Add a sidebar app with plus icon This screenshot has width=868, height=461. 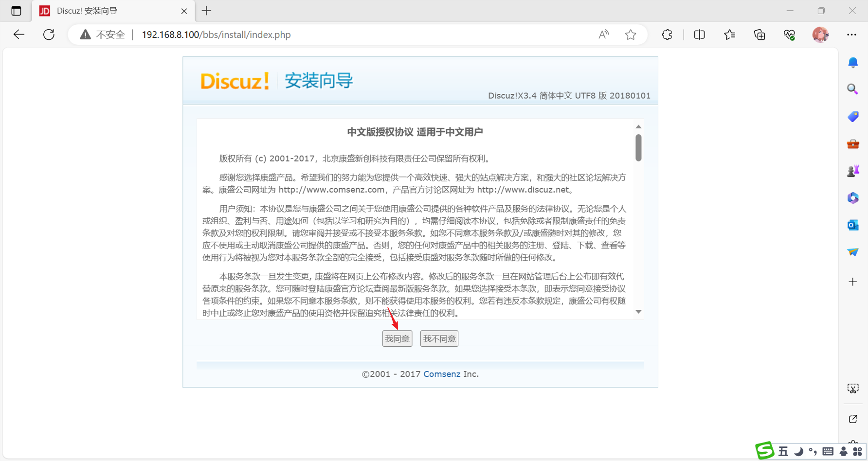tap(853, 282)
